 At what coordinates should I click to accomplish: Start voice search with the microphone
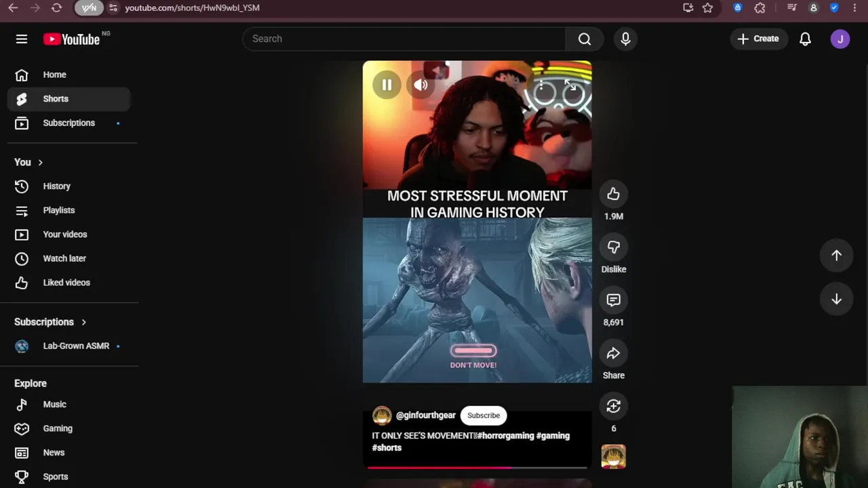tap(625, 39)
